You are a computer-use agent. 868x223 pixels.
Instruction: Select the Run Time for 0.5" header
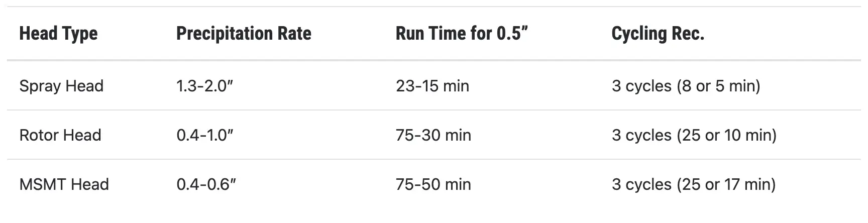click(462, 34)
